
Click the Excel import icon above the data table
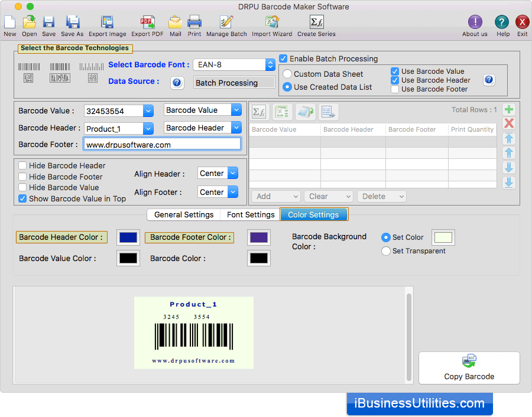[283, 112]
